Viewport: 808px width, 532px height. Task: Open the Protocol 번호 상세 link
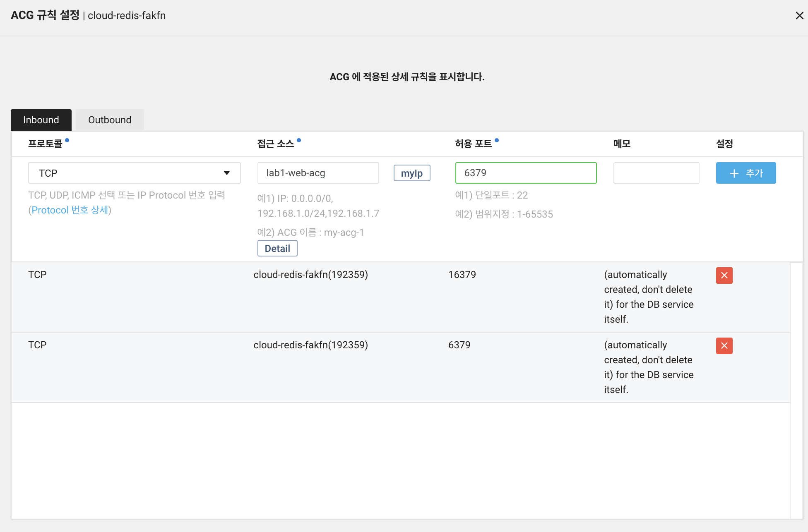[x=70, y=210]
